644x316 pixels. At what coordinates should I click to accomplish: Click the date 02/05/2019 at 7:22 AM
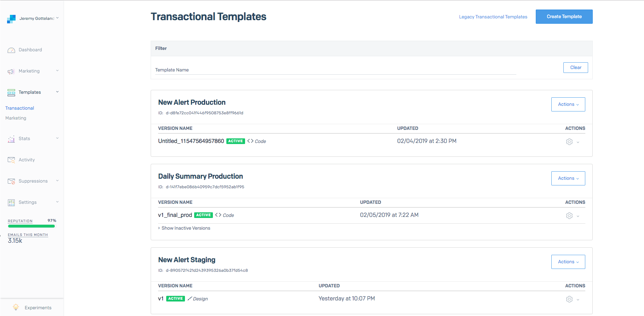click(x=389, y=215)
